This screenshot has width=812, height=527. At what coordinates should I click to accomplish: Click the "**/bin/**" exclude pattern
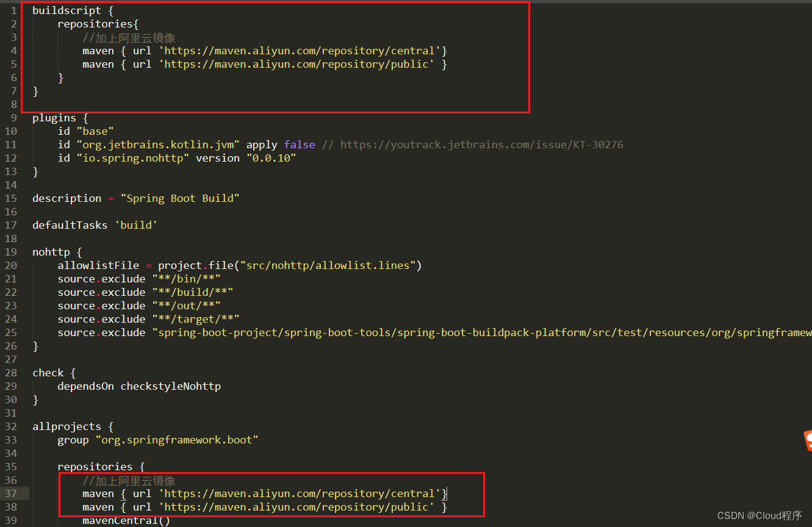point(186,279)
